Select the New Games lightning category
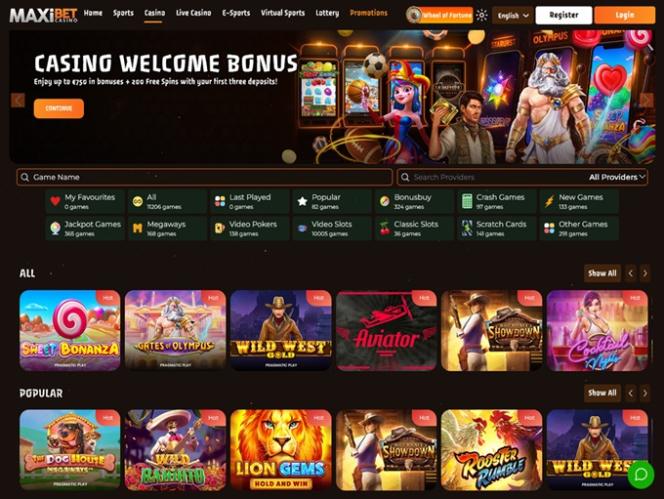664x499 pixels. pyautogui.click(x=579, y=201)
